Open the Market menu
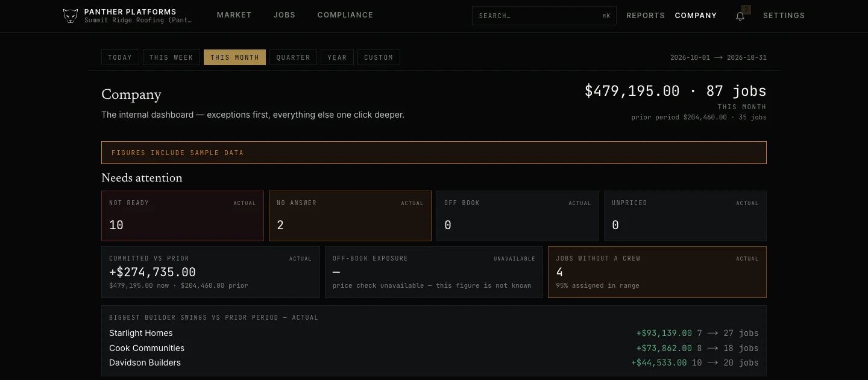Image resolution: width=868 pixels, height=380 pixels. (x=234, y=15)
